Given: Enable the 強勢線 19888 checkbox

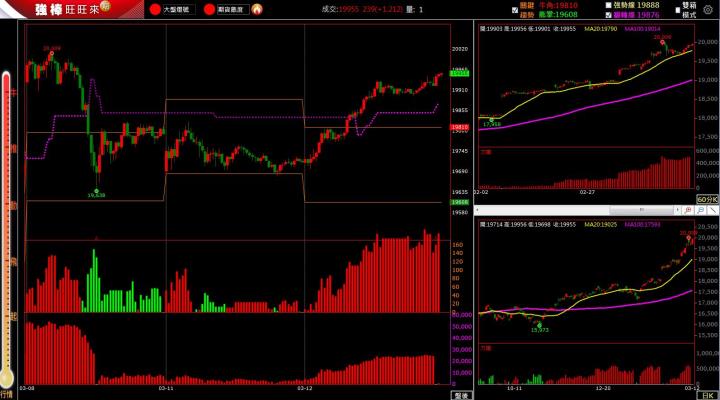Looking at the screenshot, I should point(608,5).
